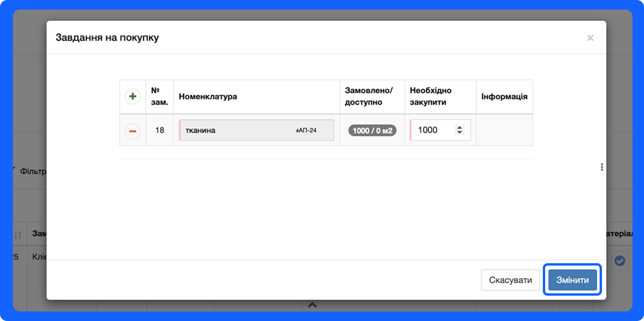Close the Завдання на покупку dialog
This screenshot has width=644, height=321.
[x=590, y=38]
